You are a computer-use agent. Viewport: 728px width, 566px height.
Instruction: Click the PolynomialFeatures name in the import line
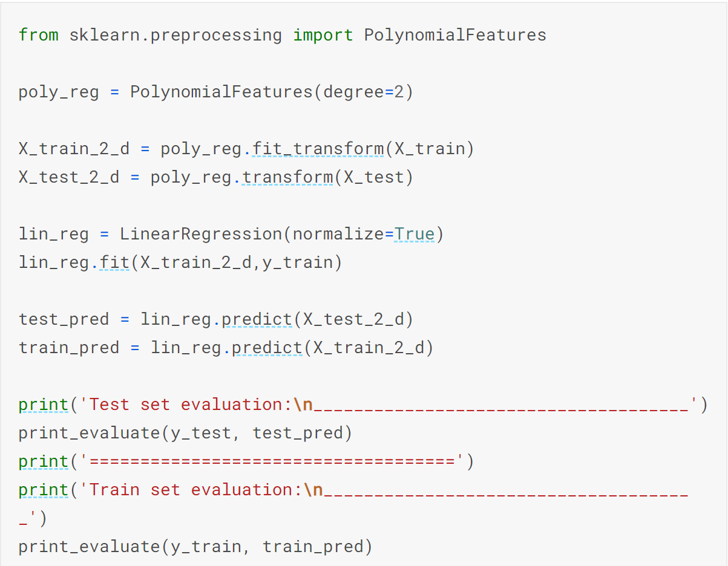point(455,35)
